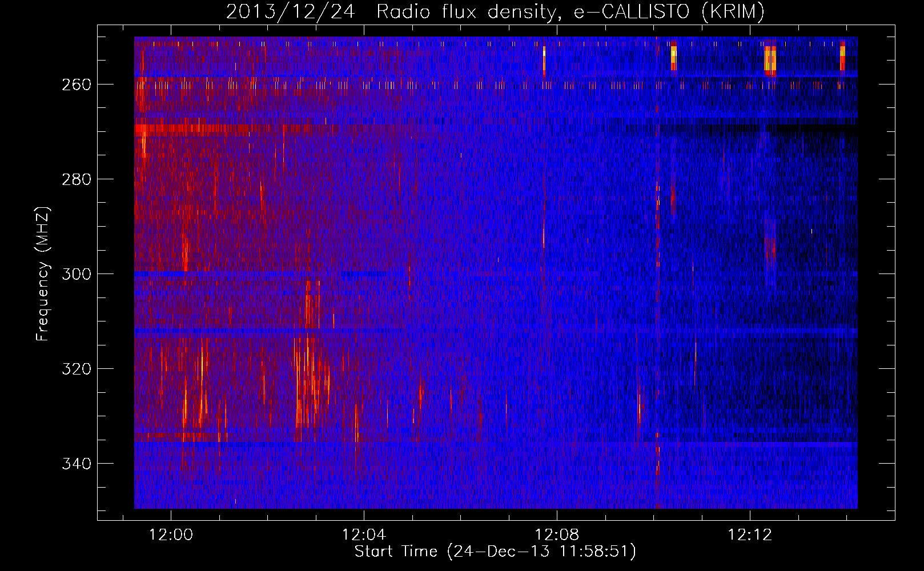Click the 320 frequency tick label

[76, 369]
